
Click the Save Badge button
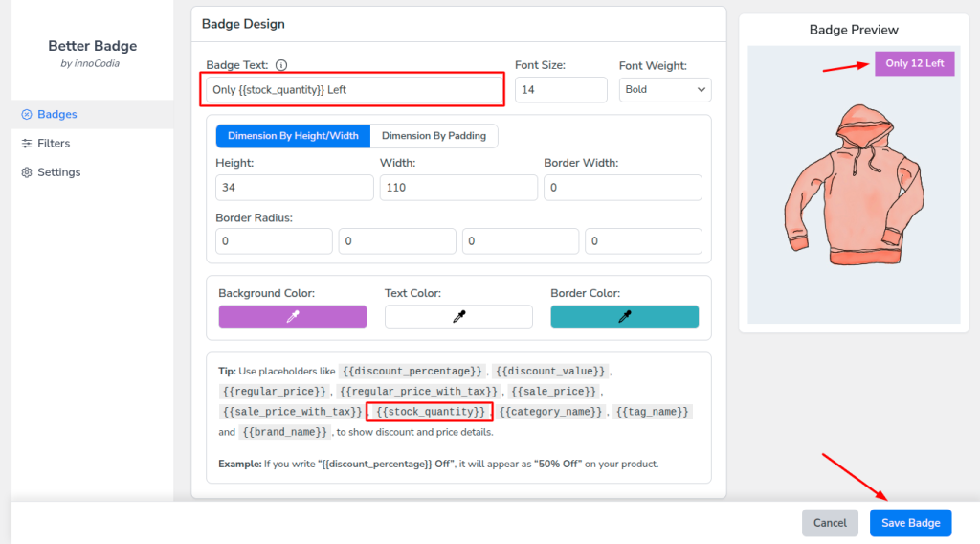tap(910, 523)
